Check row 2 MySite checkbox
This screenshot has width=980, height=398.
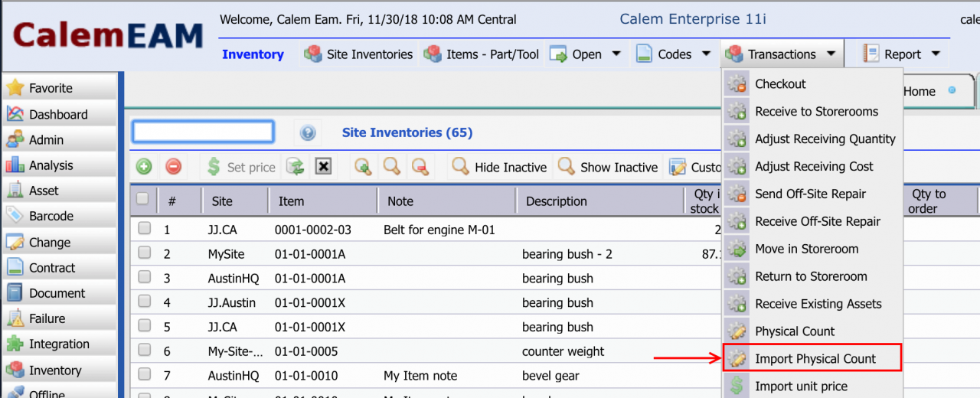point(144,253)
